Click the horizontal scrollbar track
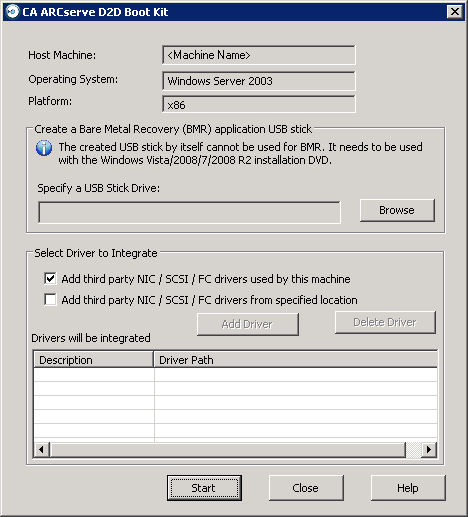The width and height of the screenshot is (468, 517). 413,450
